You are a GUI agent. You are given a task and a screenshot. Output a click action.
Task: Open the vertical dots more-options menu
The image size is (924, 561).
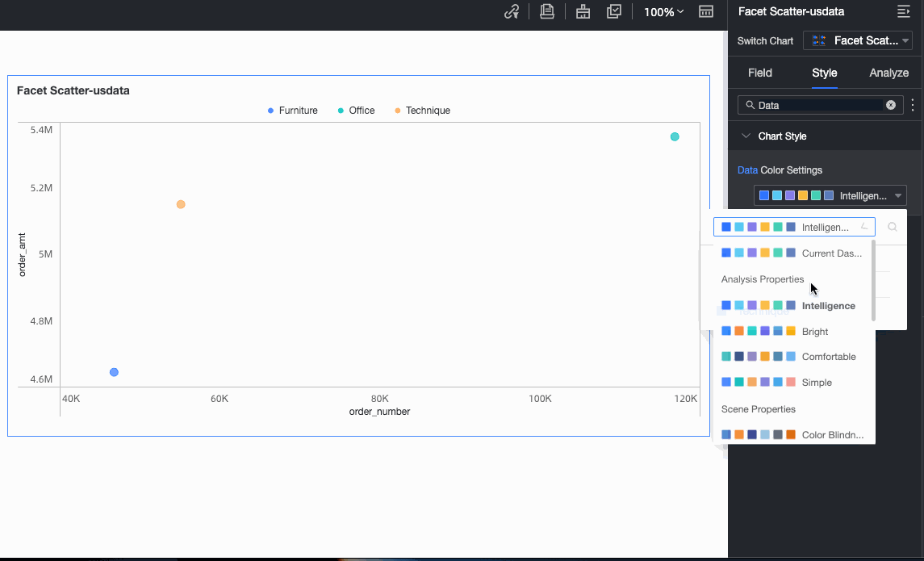tap(913, 105)
